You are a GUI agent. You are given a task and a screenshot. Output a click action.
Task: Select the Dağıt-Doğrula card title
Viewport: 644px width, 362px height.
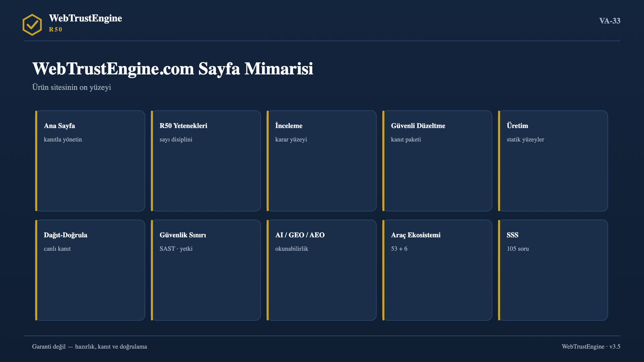point(66,235)
